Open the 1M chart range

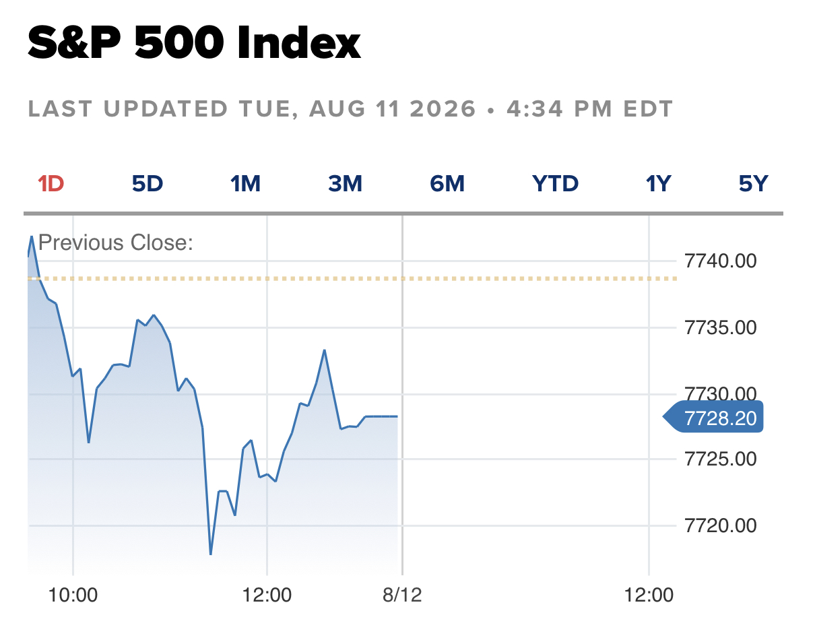pyautogui.click(x=246, y=183)
